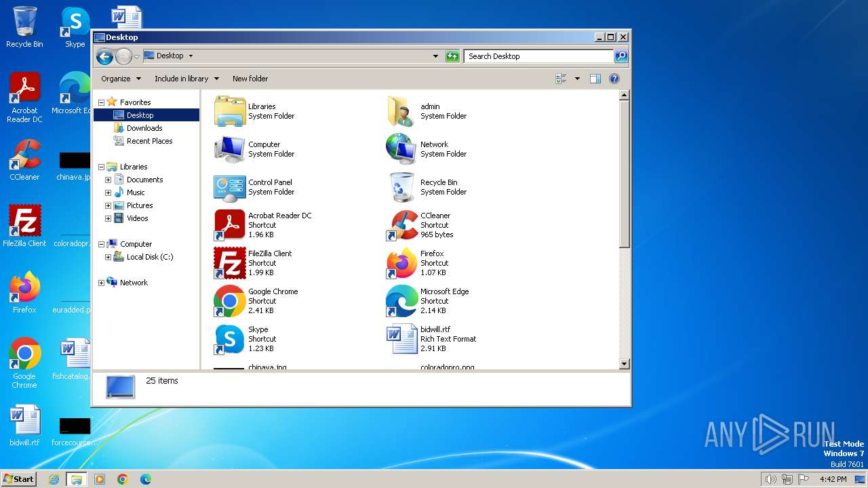Expand the Local Disk (C:) node
This screenshot has width=868, height=488.
pyautogui.click(x=108, y=257)
